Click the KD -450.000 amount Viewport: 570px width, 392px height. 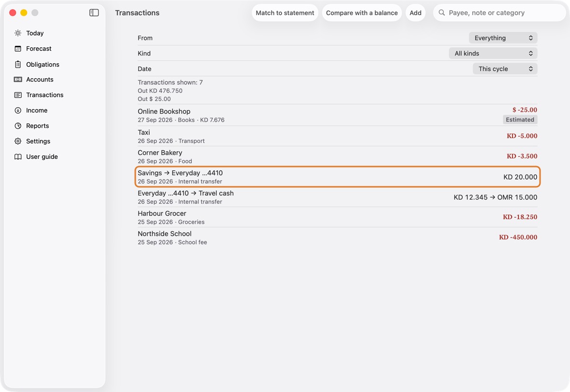(x=518, y=237)
